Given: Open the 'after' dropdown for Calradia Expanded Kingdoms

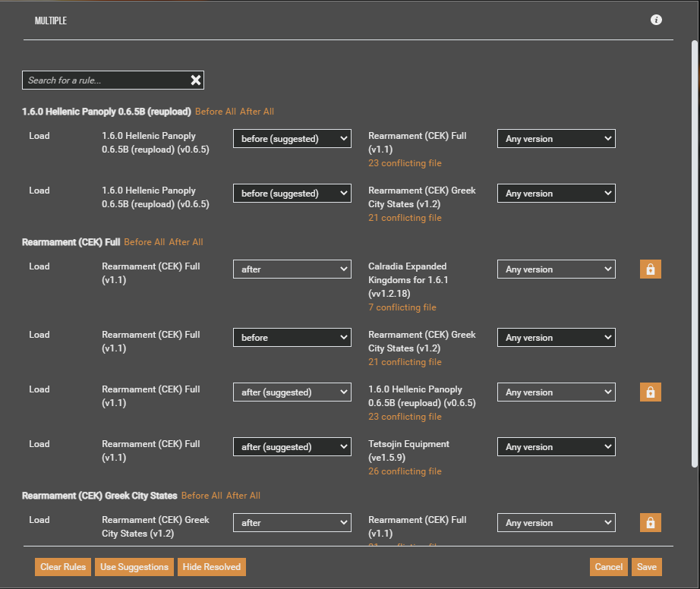Looking at the screenshot, I should pyautogui.click(x=292, y=269).
